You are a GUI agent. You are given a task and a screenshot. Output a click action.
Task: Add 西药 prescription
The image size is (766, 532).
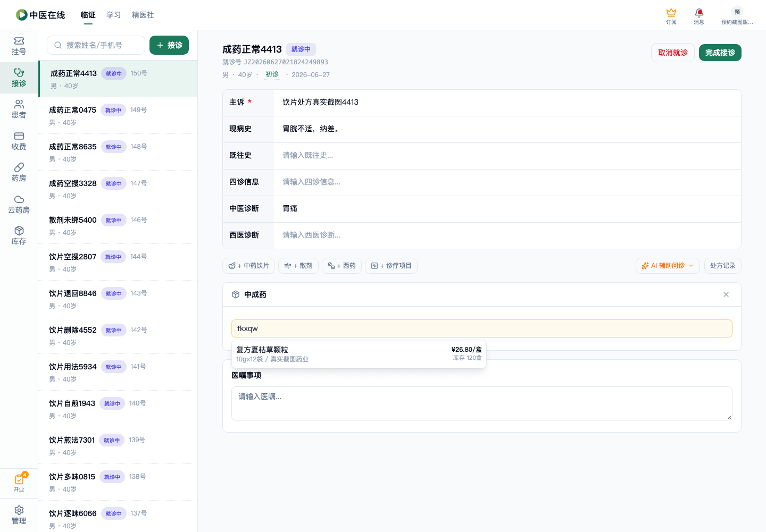tap(342, 266)
